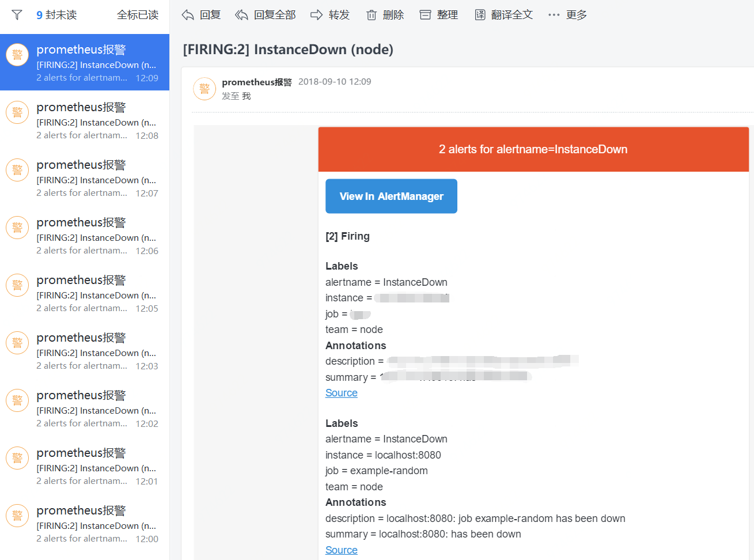Open the prometheus alert mail from 12:01

point(85,466)
